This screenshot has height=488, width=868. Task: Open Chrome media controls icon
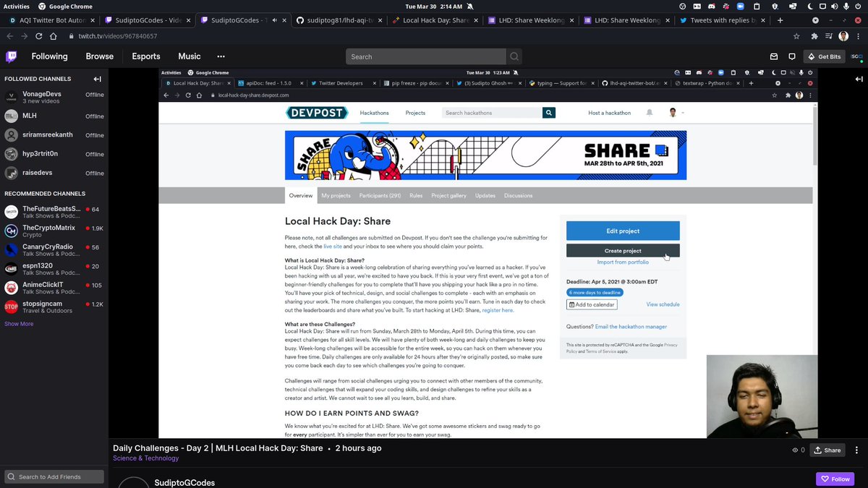point(828,36)
